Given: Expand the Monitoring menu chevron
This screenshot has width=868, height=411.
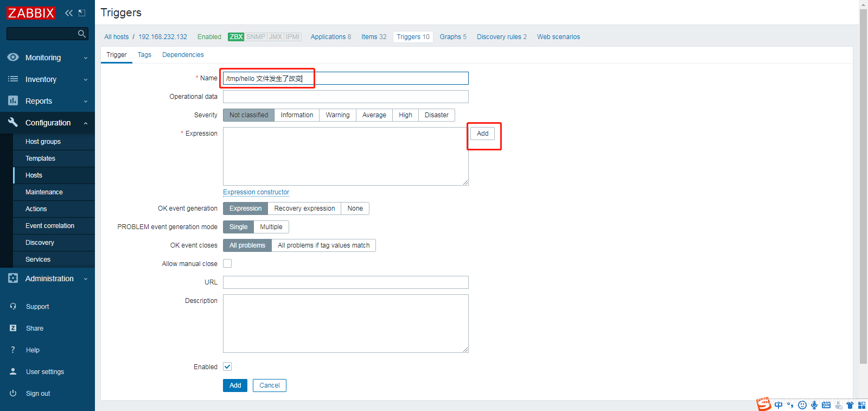Looking at the screenshot, I should [86, 58].
